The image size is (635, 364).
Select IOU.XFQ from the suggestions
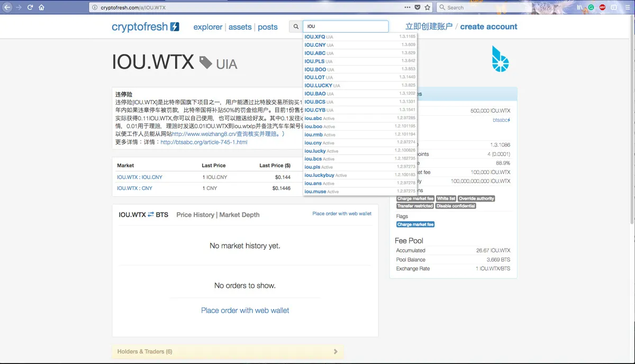360,37
